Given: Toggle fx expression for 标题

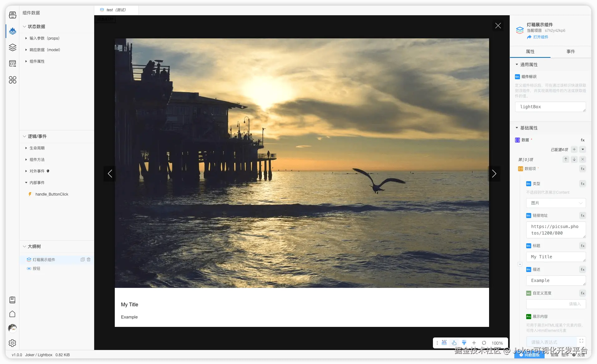Looking at the screenshot, I should (x=583, y=246).
